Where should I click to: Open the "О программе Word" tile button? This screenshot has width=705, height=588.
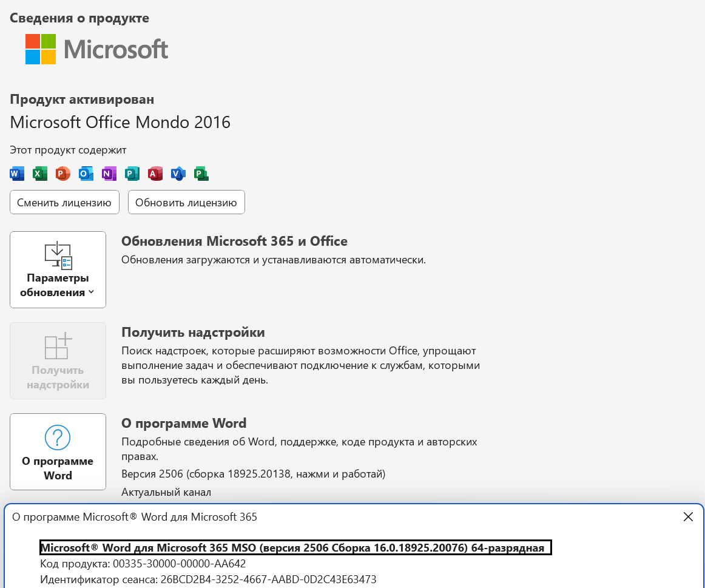[x=58, y=452]
